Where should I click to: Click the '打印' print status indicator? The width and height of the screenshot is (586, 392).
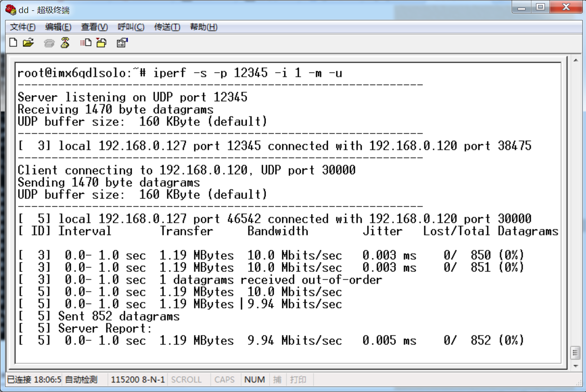click(x=298, y=380)
